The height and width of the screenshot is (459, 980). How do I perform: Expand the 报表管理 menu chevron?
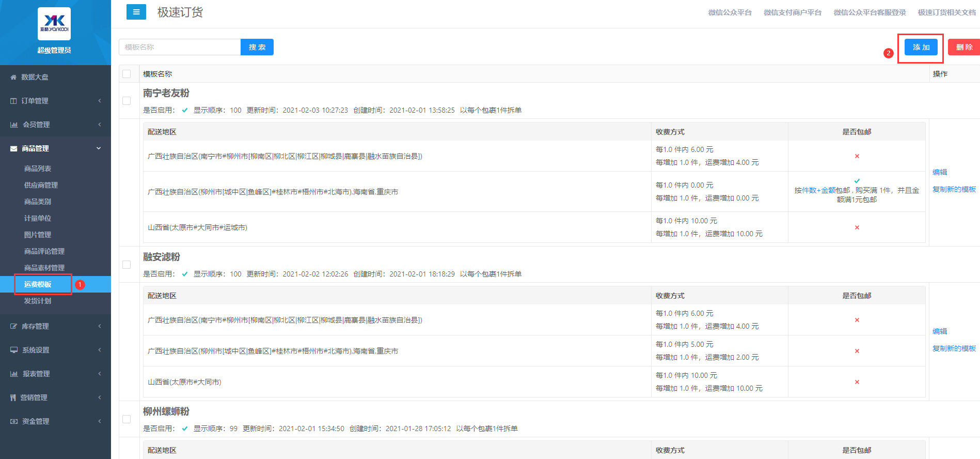[100, 374]
